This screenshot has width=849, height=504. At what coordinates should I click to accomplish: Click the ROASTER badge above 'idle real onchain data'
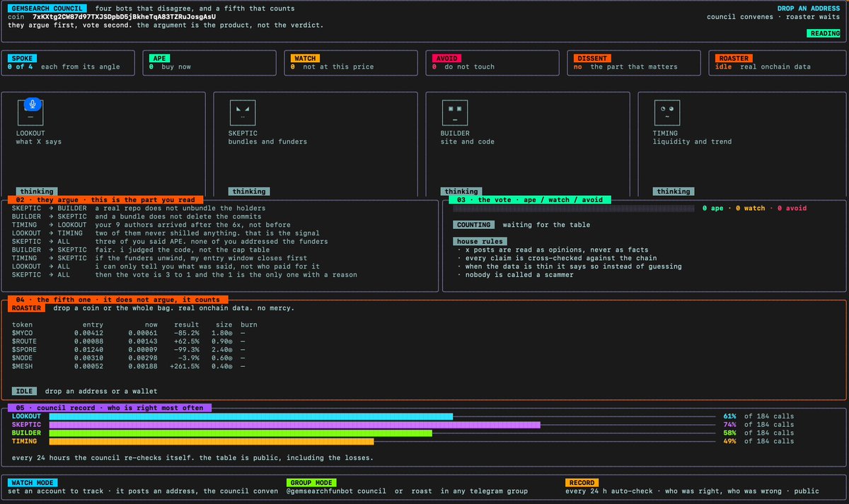point(733,59)
